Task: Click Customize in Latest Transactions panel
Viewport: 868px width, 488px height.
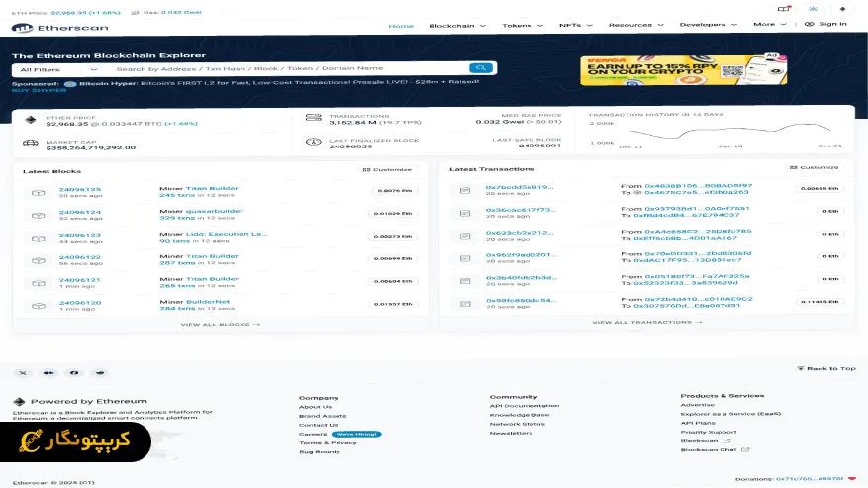Action: coord(815,167)
